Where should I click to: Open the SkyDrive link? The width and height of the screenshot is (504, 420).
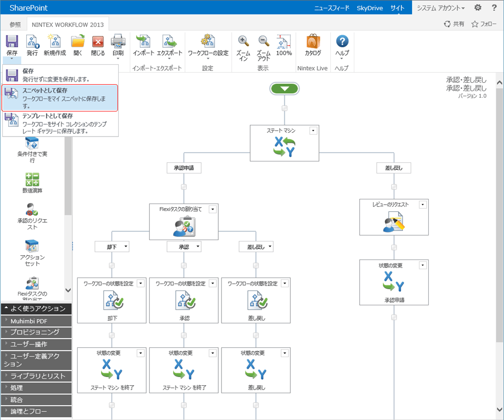pyautogui.click(x=369, y=8)
